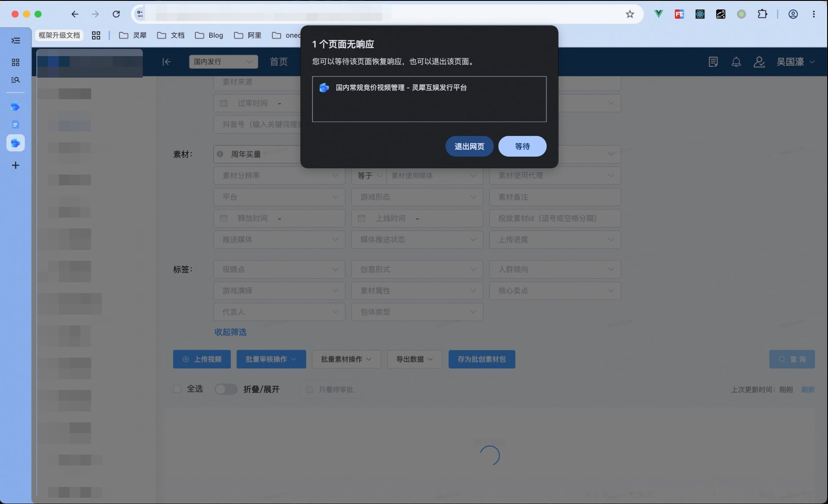Click the 刷新 link
Screen dimensions: 828x504
808,390
